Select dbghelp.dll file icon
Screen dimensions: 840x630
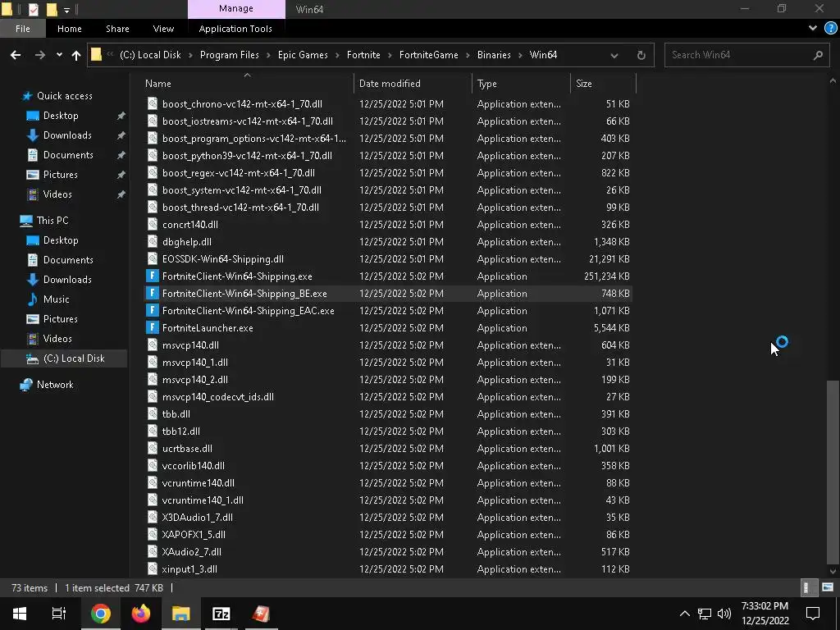tap(153, 242)
